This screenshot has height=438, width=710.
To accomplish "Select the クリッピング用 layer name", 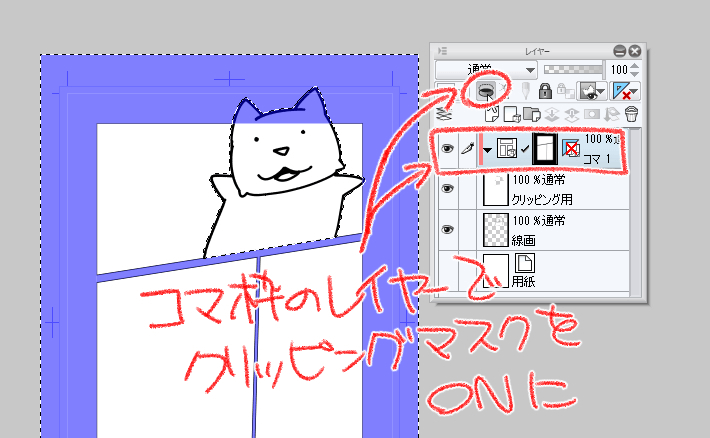I will point(542,199).
